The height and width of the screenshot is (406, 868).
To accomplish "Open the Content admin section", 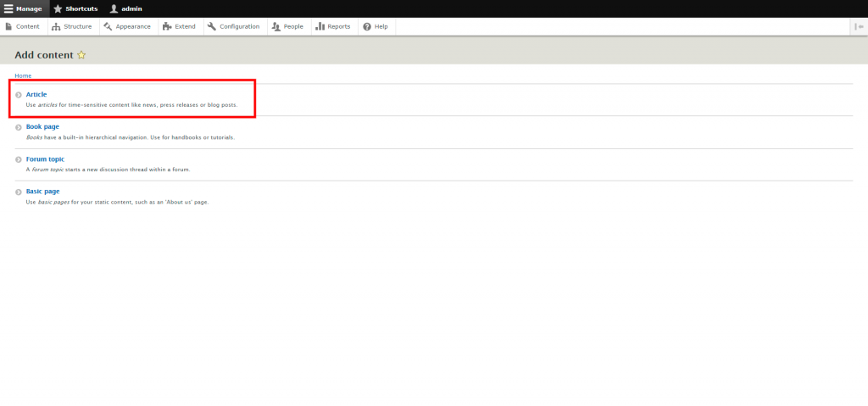I will point(23,26).
